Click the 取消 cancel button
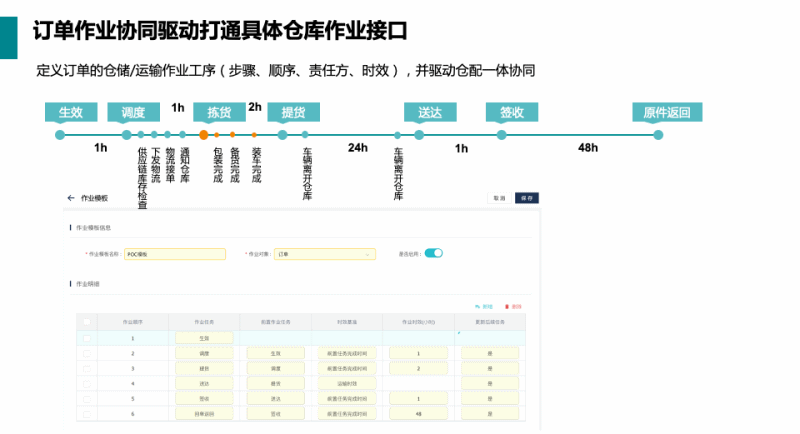 [x=500, y=198]
